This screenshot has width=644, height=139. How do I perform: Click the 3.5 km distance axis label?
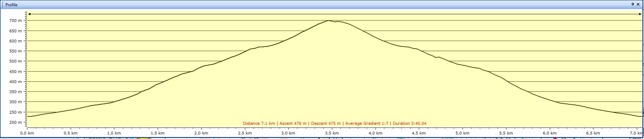click(x=332, y=133)
